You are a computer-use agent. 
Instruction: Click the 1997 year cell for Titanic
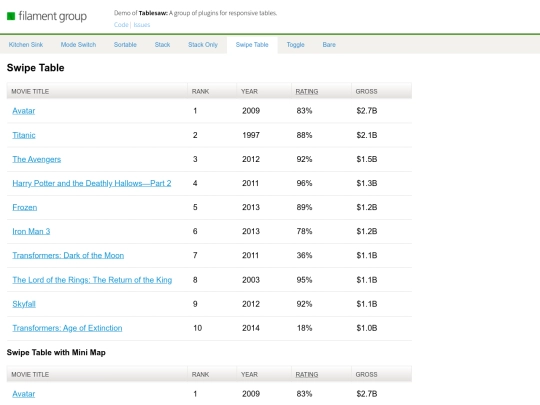click(251, 135)
